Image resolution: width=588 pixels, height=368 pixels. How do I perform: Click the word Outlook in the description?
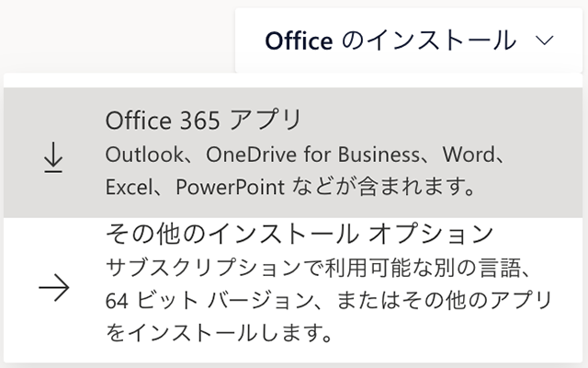point(143,153)
